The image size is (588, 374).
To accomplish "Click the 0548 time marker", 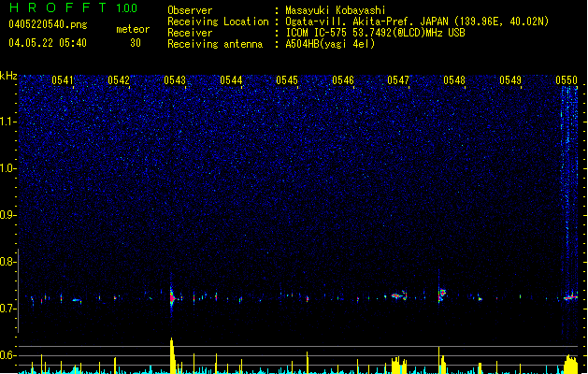I will (x=454, y=80).
